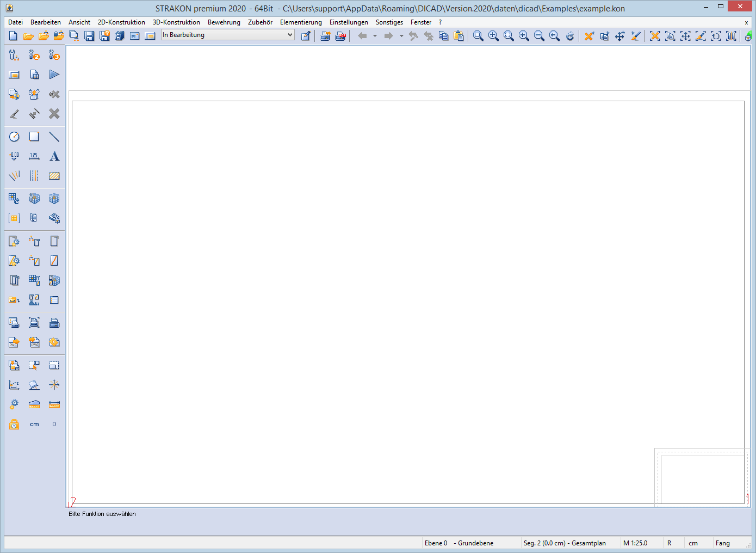Click the 'cm' unit button in left panel
The image size is (756, 553).
(x=34, y=424)
